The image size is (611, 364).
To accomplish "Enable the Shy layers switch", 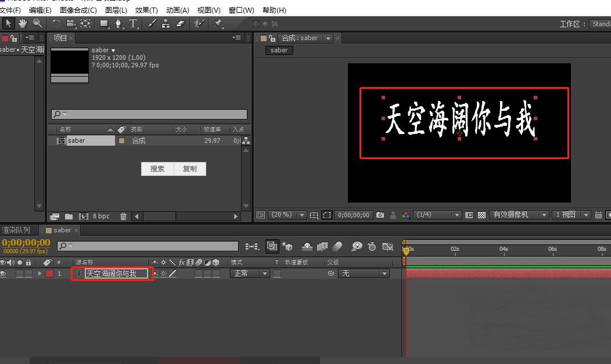I will pos(308,246).
